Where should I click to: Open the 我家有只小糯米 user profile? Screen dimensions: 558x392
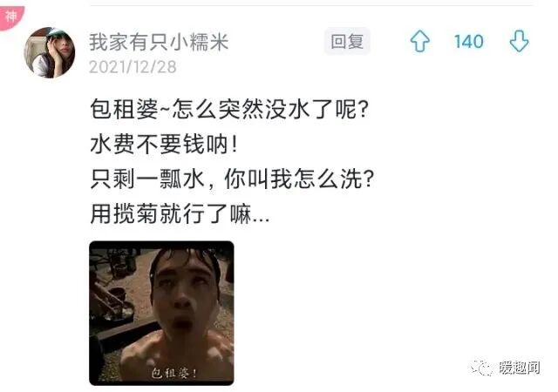coord(159,42)
